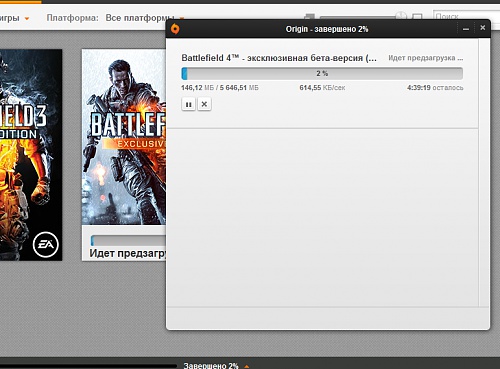Click the 2% download progress bar
Screen dimensions: 500x369
point(322,73)
